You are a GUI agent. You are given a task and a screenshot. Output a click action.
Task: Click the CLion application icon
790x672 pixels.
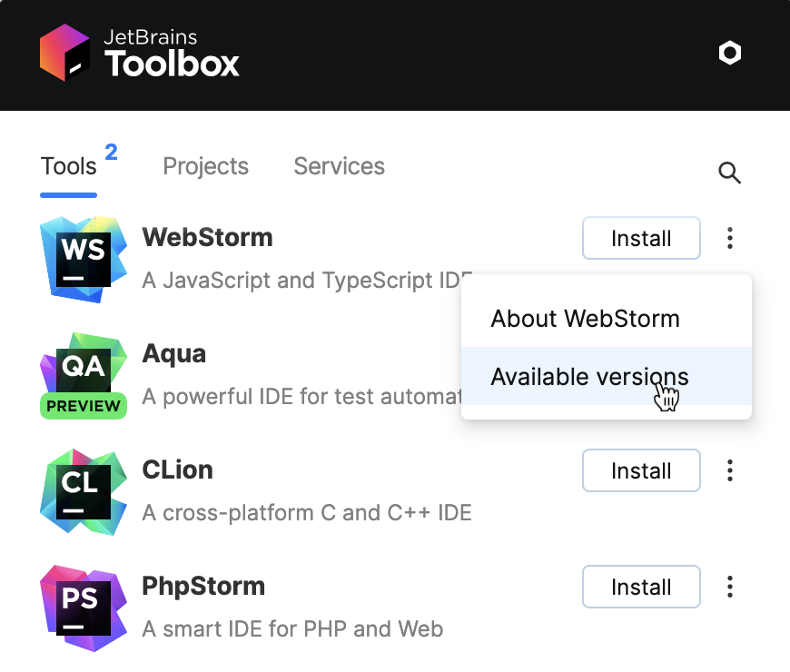point(83,489)
